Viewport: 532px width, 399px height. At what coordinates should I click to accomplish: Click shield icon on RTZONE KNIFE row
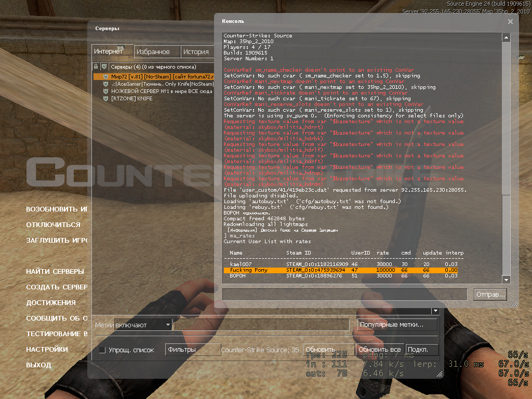tap(105, 98)
